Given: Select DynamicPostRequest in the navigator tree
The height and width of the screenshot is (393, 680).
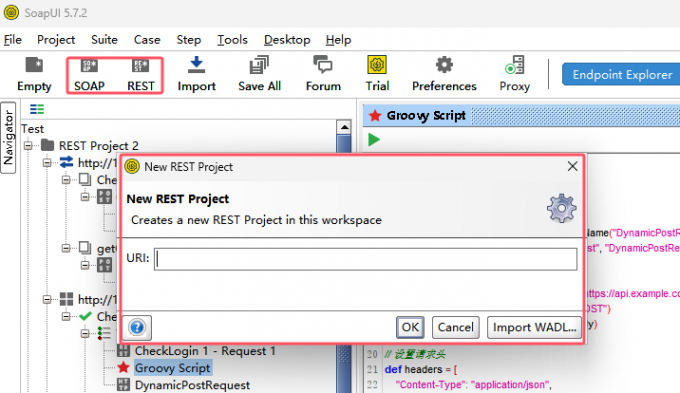Looking at the screenshot, I should [x=192, y=385].
